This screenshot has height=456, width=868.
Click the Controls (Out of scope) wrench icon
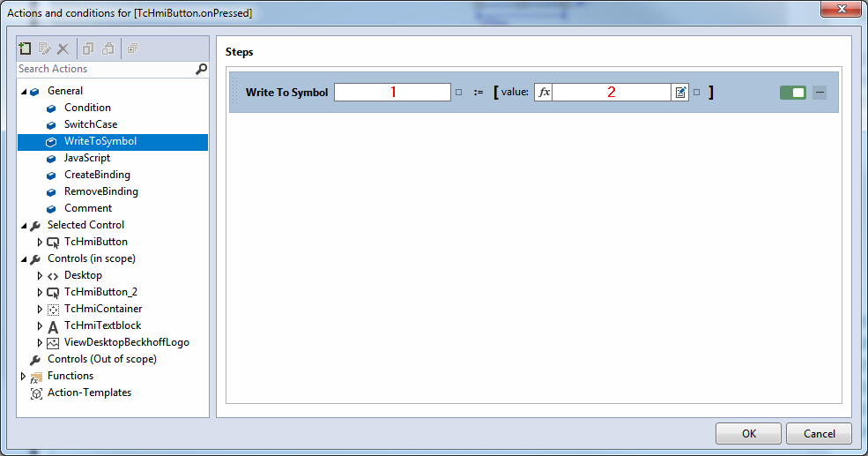35,360
